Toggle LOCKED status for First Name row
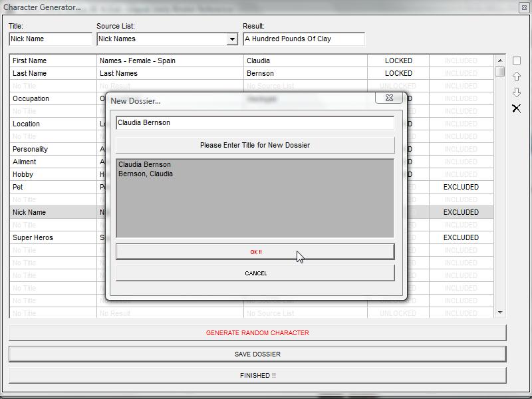This screenshot has width=532, height=399. [x=398, y=61]
